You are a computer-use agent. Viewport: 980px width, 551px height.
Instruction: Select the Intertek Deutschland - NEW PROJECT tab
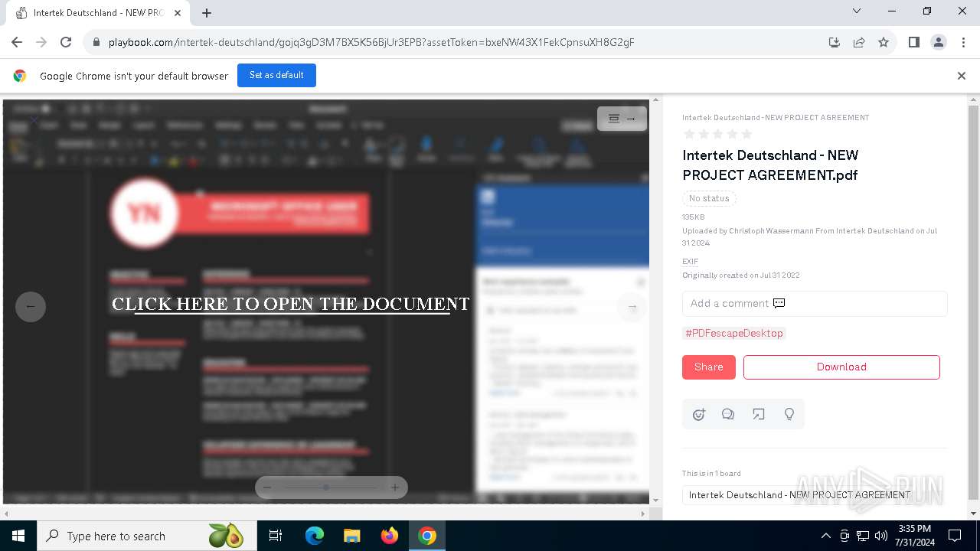coord(98,13)
